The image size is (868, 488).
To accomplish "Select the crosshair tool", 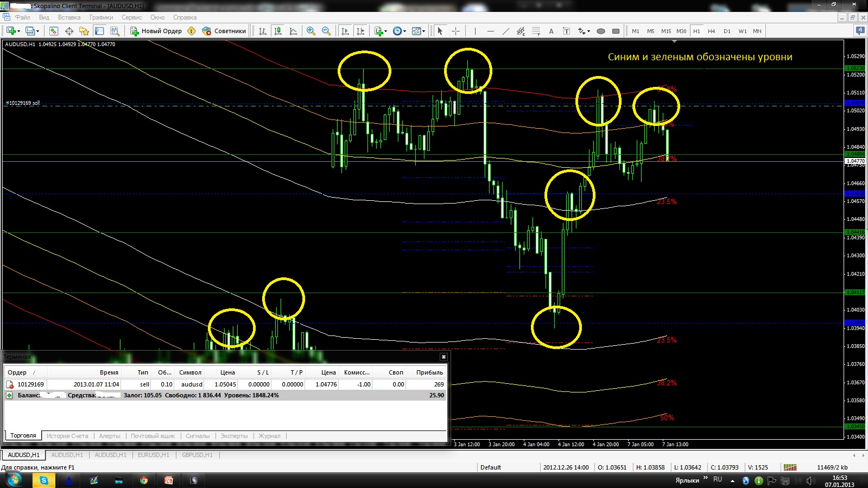I will coord(455,31).
